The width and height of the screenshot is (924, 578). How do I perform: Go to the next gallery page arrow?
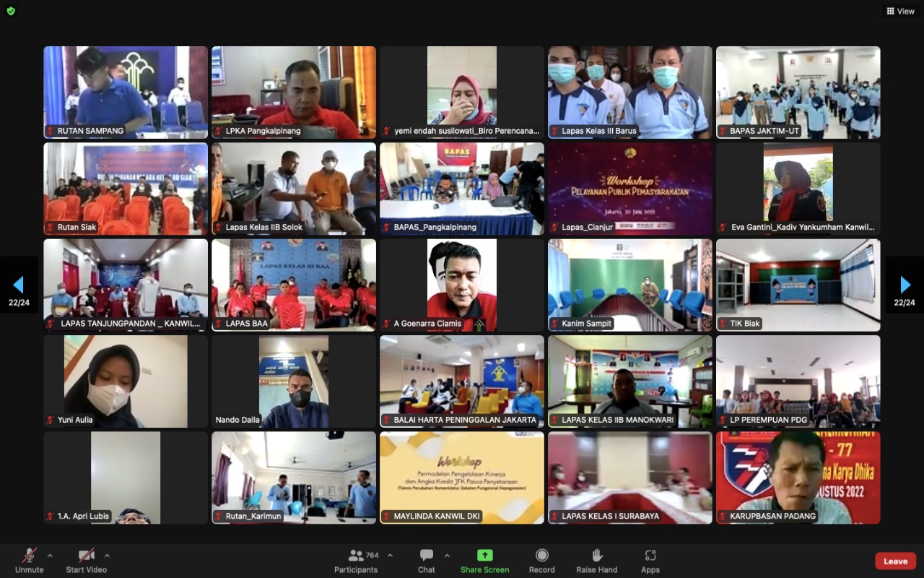[x=905, y=285]
